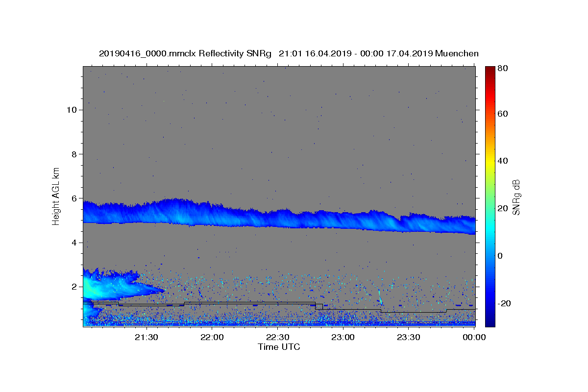This screenshot has height=392, width=588.
Task: Click the colorbar value 20
Action: click(503, 208)
